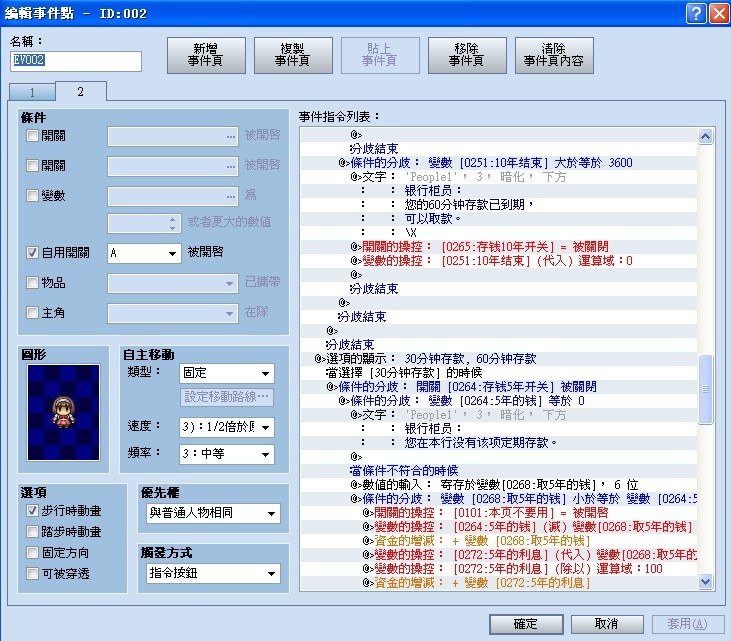
Task: Enable the 物品 condition checkbox
Action: click(x=32, y=283)
